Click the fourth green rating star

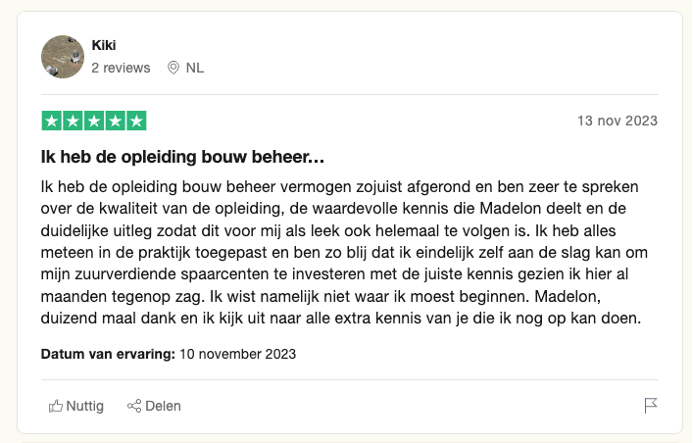[x=115, y=121]
